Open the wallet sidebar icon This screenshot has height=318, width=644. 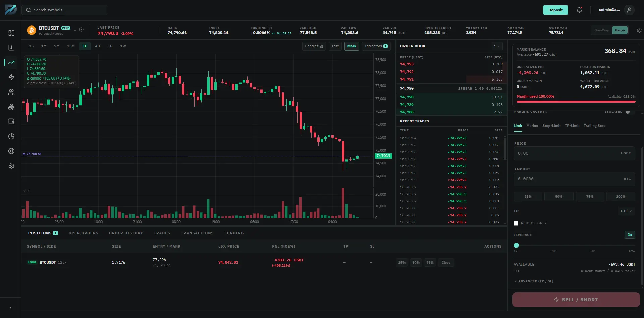pyautogui.click(x=11, y=121)
